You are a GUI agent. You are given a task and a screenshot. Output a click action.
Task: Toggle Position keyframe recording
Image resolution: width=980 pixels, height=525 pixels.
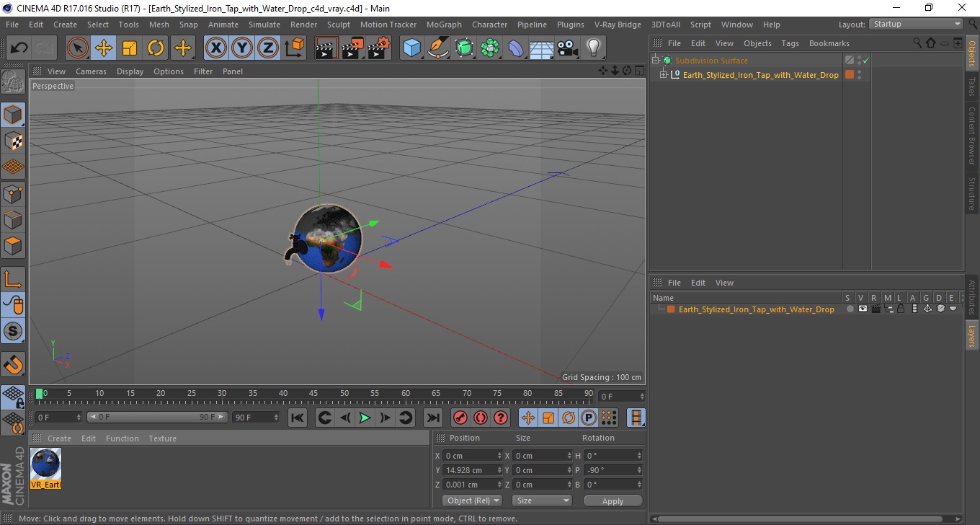tap(528, 418)
